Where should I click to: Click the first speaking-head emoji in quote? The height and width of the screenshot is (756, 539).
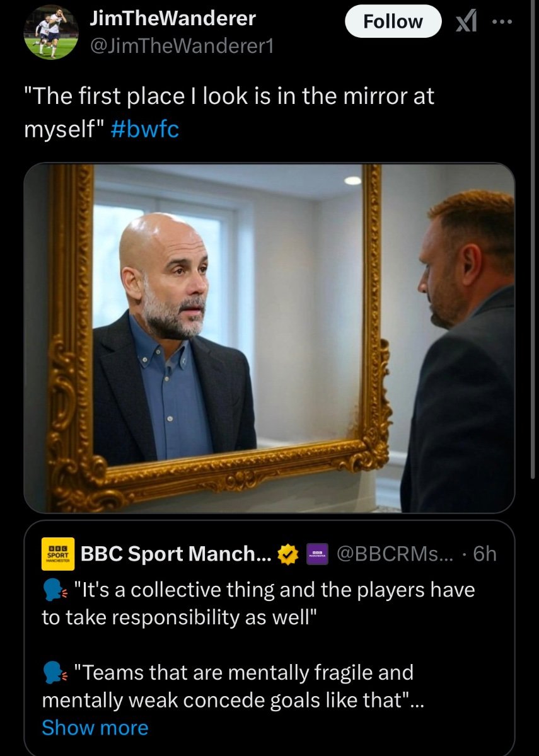(53, 592)
